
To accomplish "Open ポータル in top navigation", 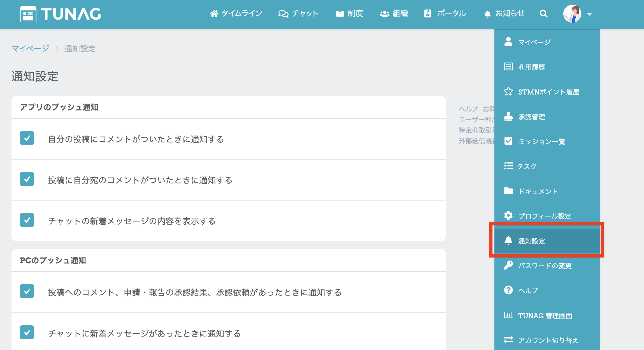I will [x=445, y=13].
